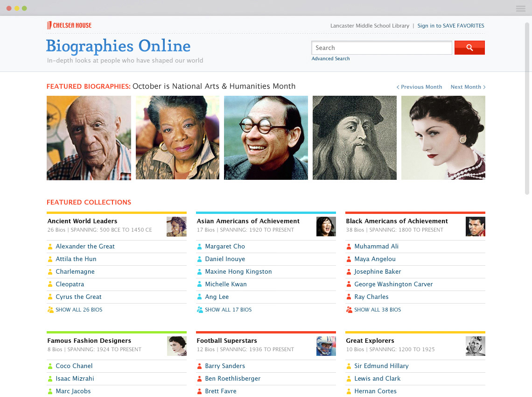
Task: Click the person icon beside Ben Roethlisberger
Action: [200, 379]
